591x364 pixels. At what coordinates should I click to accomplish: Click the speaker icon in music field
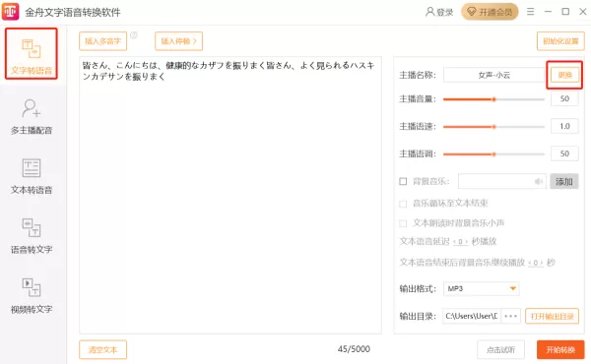coord(539,181)
